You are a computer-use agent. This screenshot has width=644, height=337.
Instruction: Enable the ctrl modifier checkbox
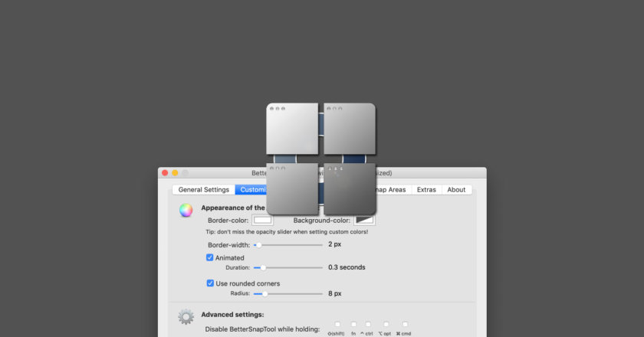[x=368, y=324]
